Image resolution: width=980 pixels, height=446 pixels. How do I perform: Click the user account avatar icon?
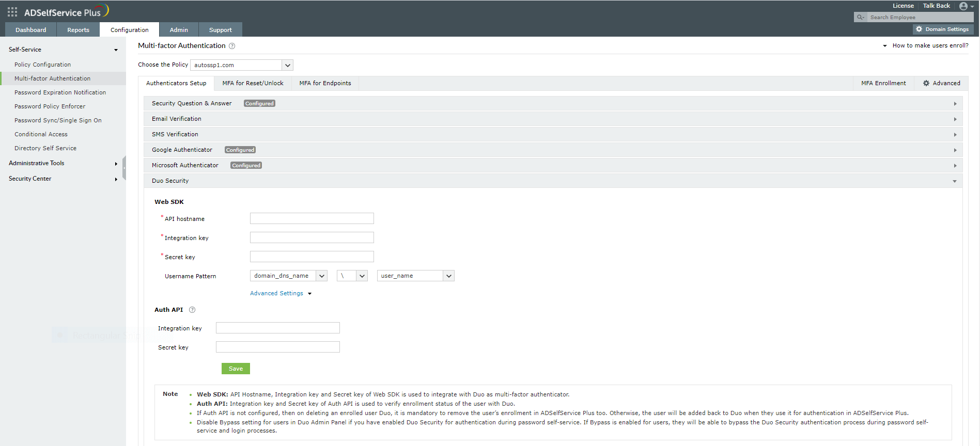click(963, 6)
